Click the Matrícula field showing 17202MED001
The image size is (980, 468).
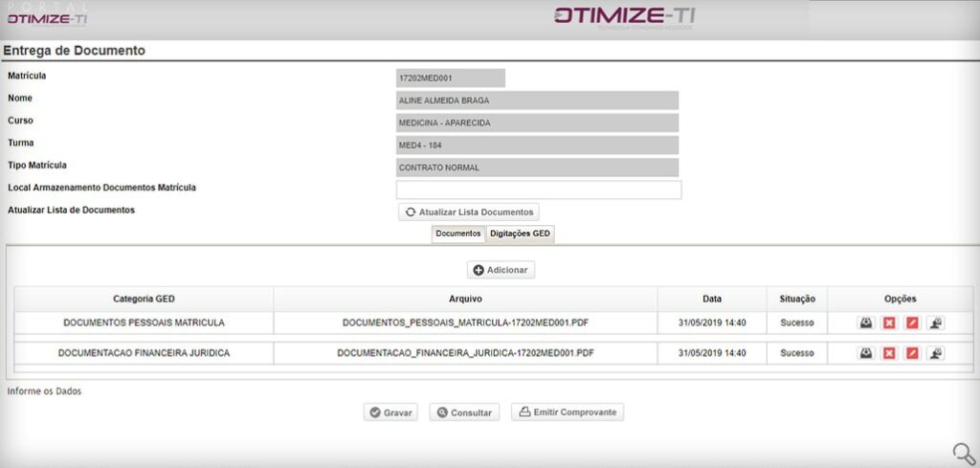click(x=450, y=78)
